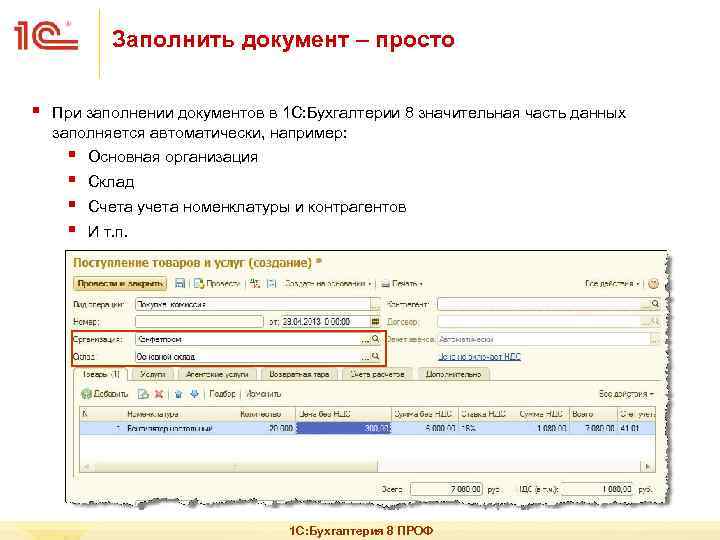Open the Цена включает НДС link
Image resolution: width=720 pixels, height=540 pixels.
(479, 356)
